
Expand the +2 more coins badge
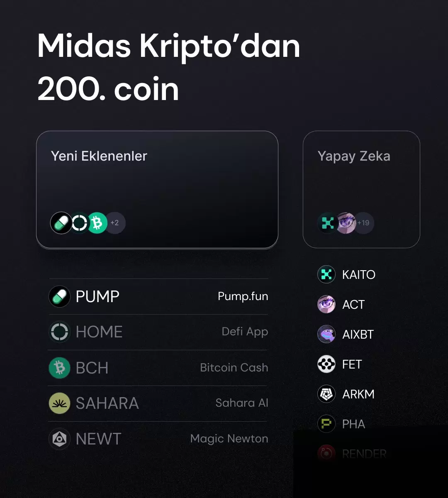115,223
